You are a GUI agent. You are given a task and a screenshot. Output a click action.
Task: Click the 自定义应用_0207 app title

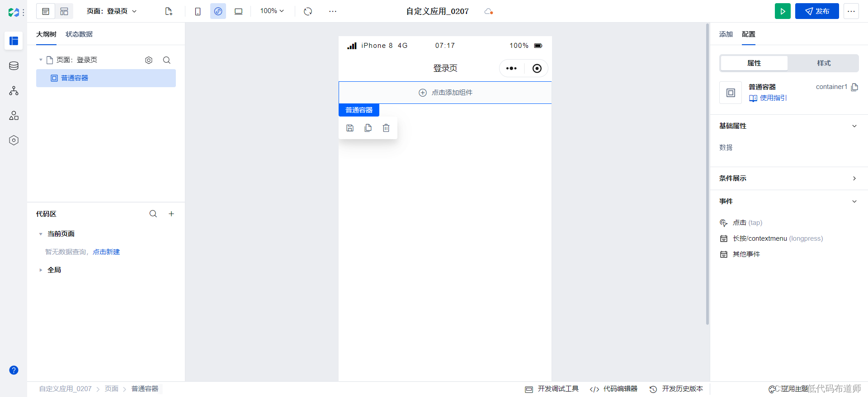pos(437,11)
